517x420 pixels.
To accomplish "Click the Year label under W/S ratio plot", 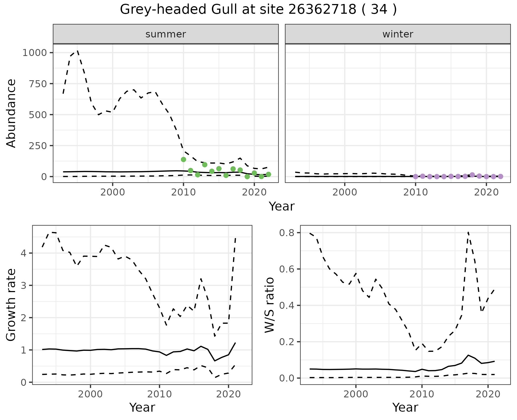I will click(x=405, y=407).
